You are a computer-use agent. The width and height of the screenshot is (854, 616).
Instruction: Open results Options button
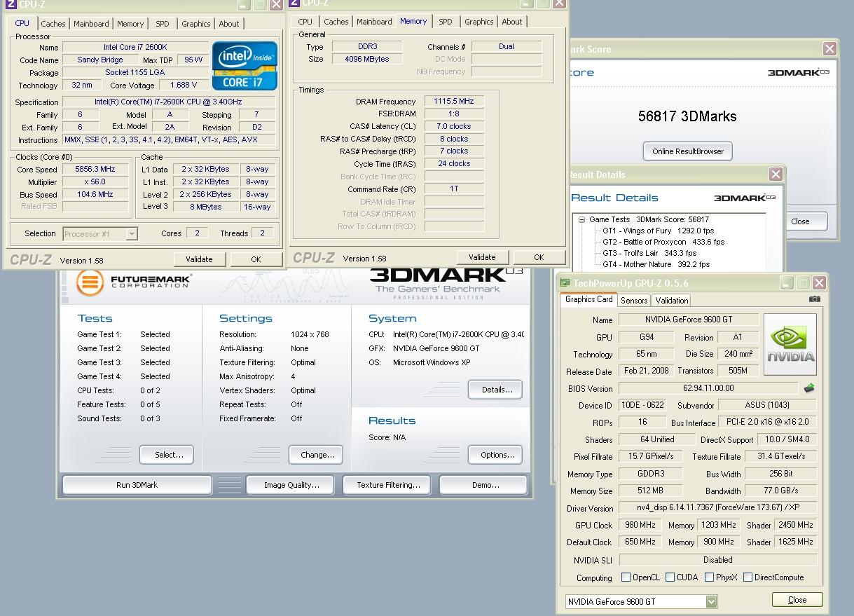[497, 455]
